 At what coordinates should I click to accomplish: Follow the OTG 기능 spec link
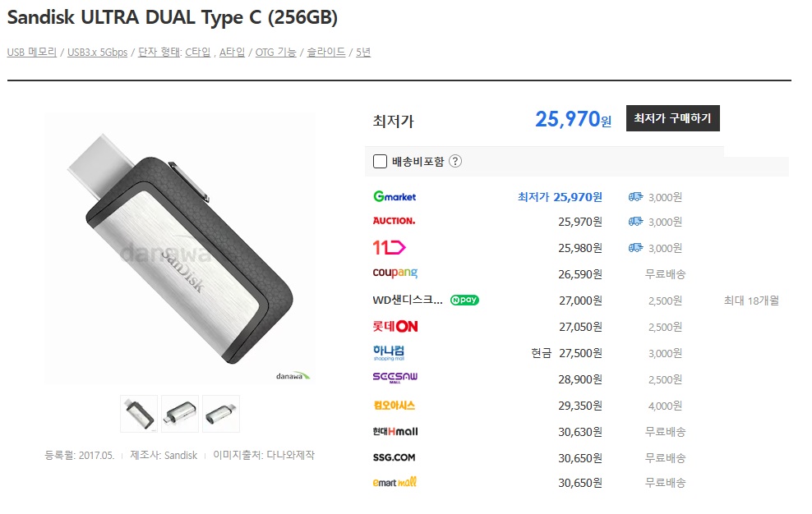[275, 53]
